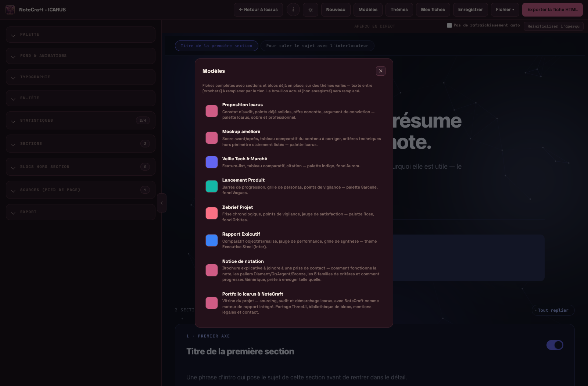The height and width of the screenshot is (386, 588).
Task: Click the Proposition Icarus pink swatch
Action: point(212,111)
